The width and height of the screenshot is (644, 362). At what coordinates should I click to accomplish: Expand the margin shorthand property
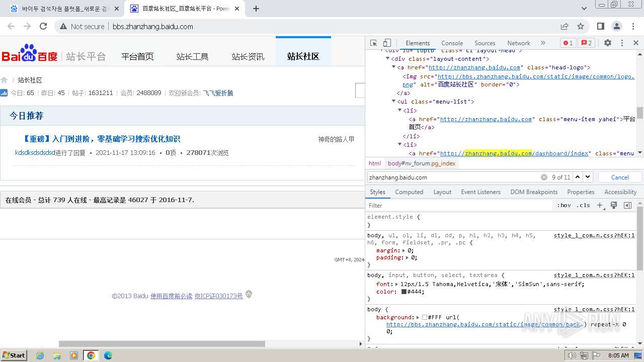[x=404, y=250]
